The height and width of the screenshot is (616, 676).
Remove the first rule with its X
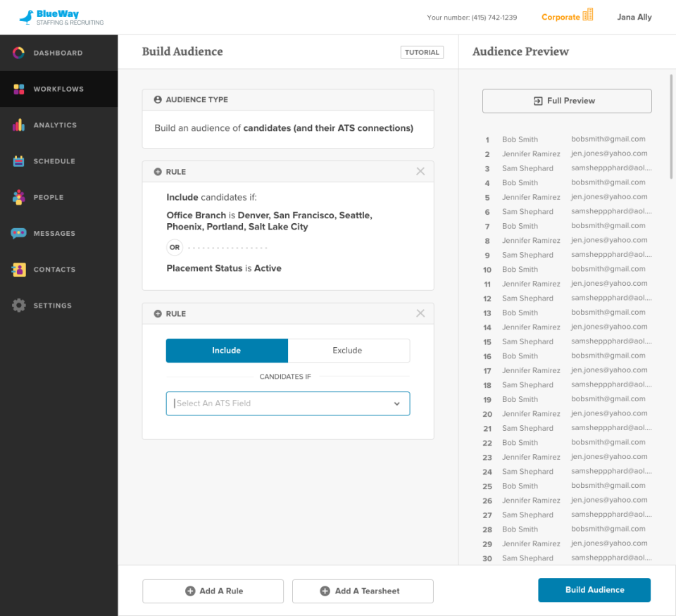420,172
